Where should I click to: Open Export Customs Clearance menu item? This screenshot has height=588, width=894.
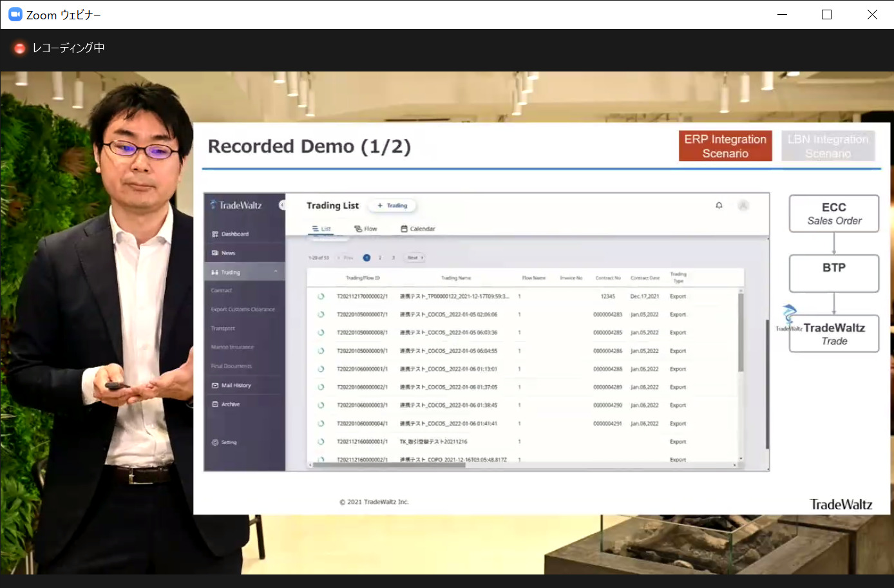point(243,310)
